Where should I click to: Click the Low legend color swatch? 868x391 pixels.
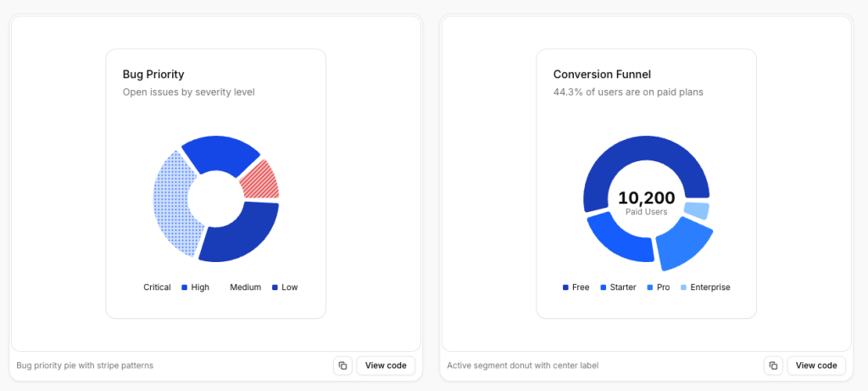point(275,288)
